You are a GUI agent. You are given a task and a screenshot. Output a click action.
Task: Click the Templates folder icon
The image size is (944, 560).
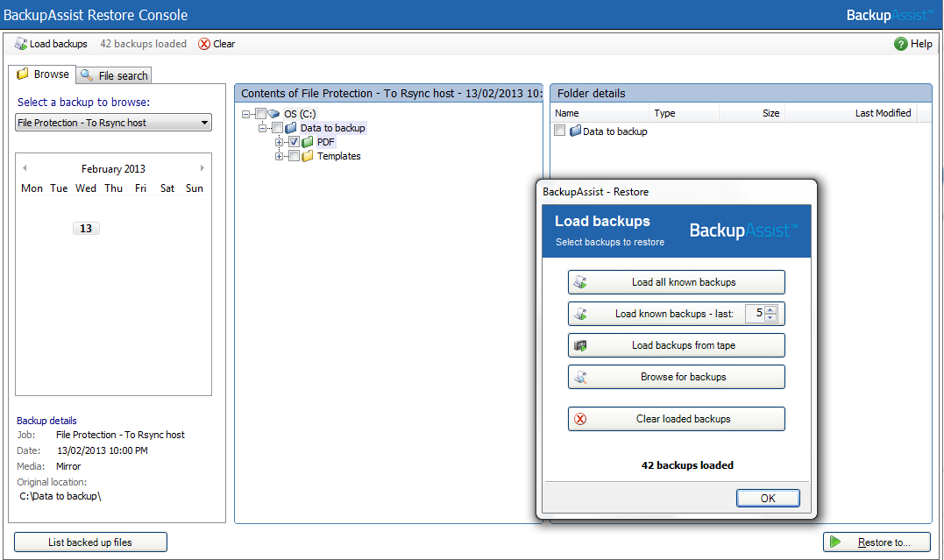pyautogui.click(x=308, y=157)
